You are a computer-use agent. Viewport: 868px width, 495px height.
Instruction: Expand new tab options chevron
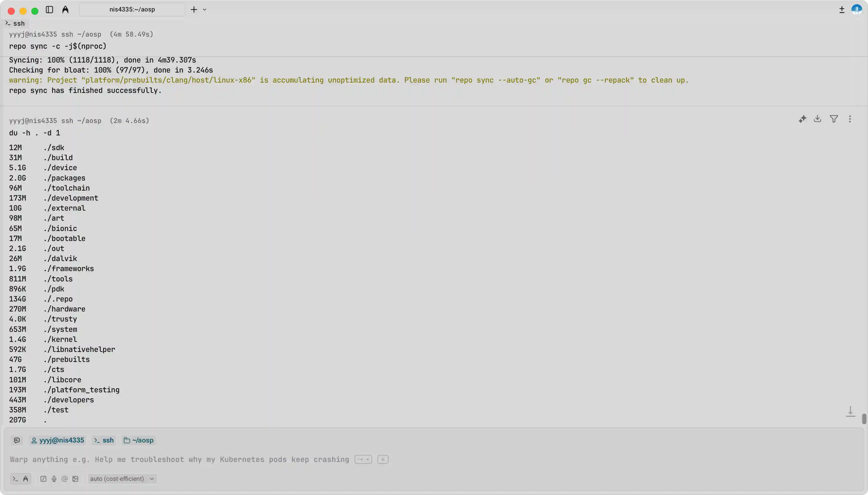click(205, 9)
